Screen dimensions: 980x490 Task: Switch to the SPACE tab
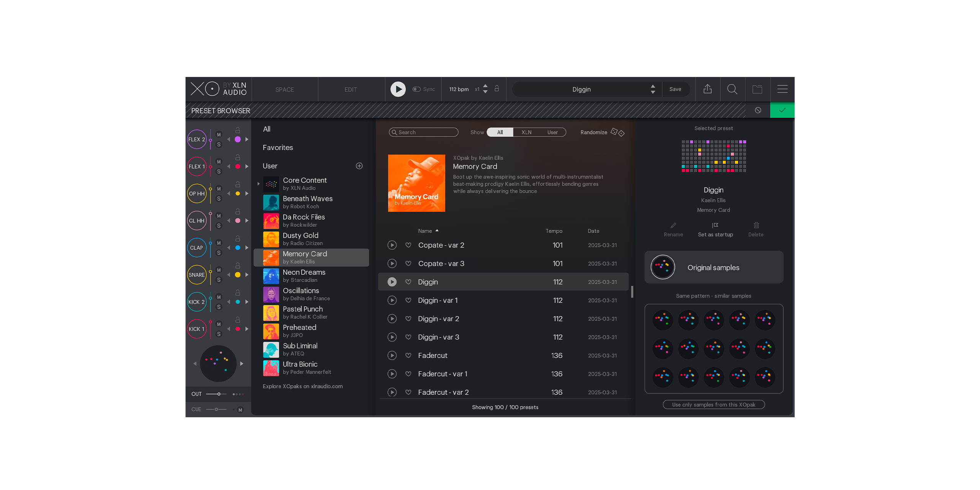click(284, 90)
